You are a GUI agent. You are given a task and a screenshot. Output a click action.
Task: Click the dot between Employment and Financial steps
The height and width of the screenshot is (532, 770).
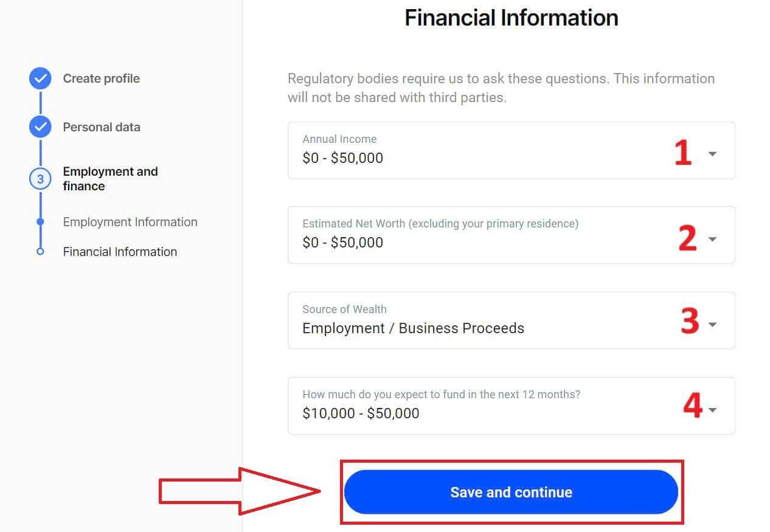tap(40, 222)
